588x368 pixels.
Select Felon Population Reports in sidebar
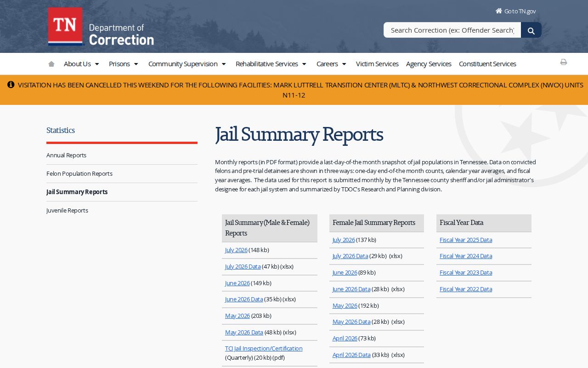point(79,174)
